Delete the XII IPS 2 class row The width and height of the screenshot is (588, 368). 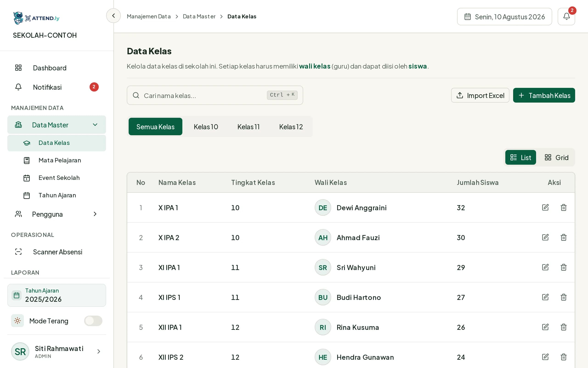pos(563,357)
